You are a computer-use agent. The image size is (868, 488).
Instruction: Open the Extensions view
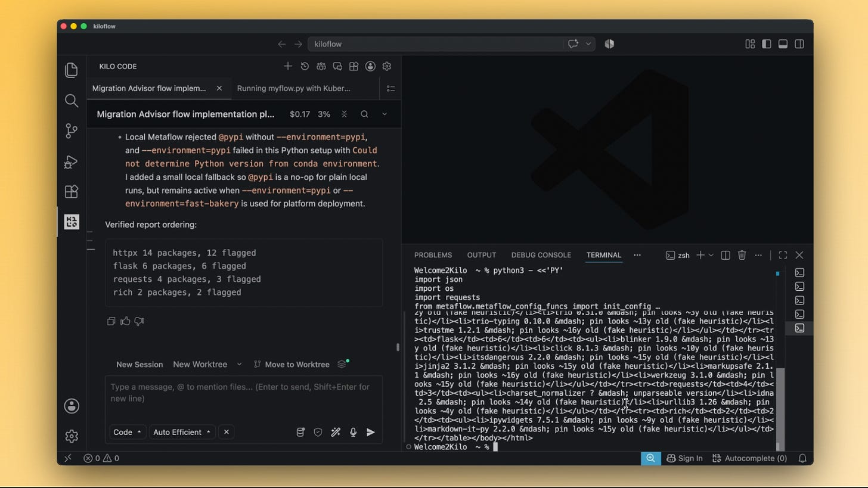click(x=72, y=192)
